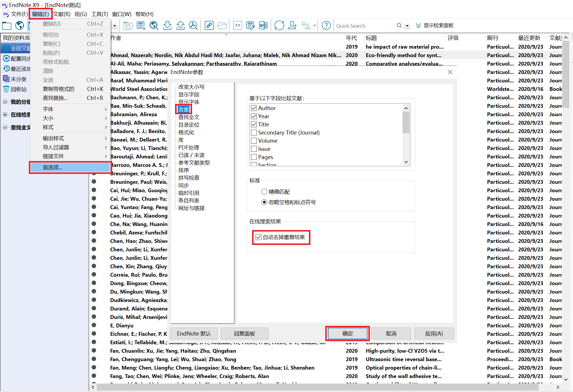
Task: Click the share library person-plus icon
Action: 292,26
